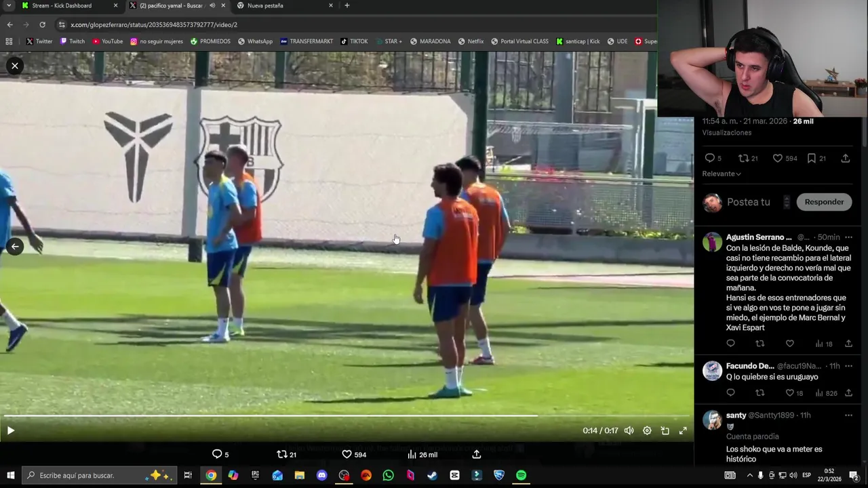The width and height of the screenshot is (868, 488).
Task: Repost from the right sidebar stats
Action: coord(748,158)
